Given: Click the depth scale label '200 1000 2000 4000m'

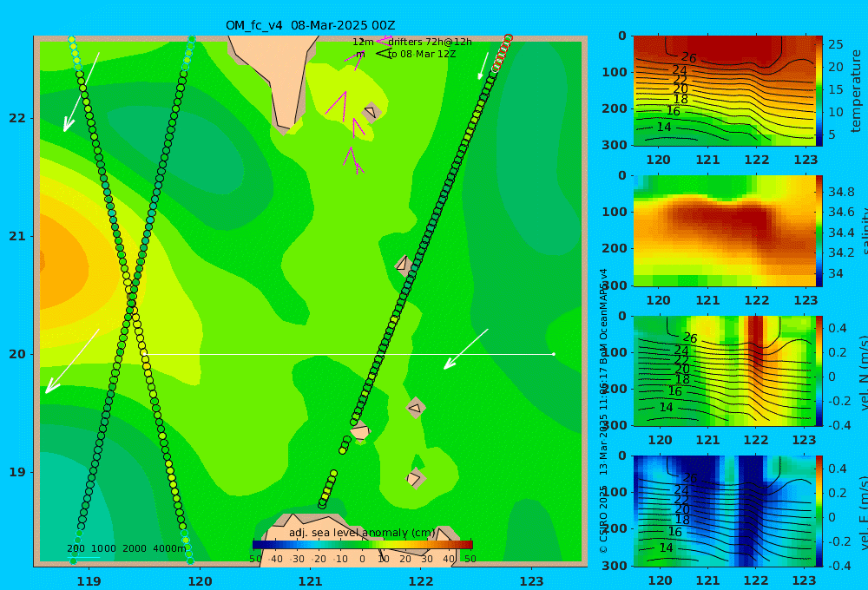Looking at the screenshot, I should pos(127,548).
